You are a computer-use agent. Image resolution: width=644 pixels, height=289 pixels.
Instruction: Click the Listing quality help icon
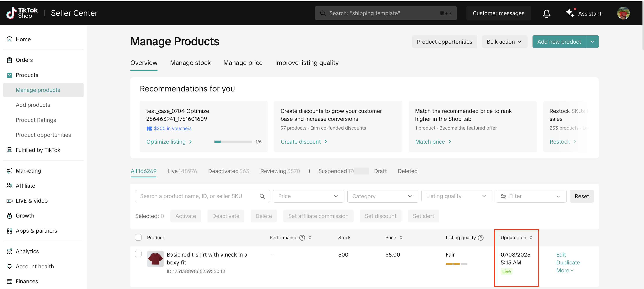481,237
